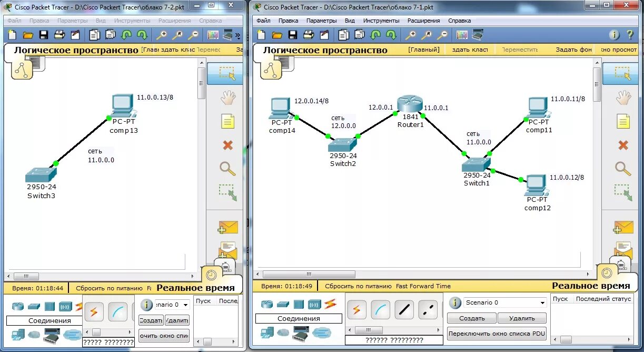Click Сбросить по питанию in облако 7-1

tap(358, 286)
